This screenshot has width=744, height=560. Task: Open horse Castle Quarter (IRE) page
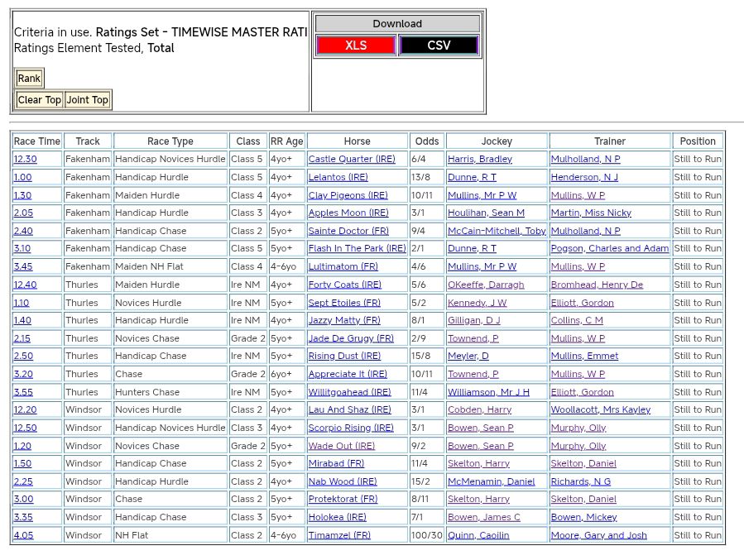click(340, 159)
